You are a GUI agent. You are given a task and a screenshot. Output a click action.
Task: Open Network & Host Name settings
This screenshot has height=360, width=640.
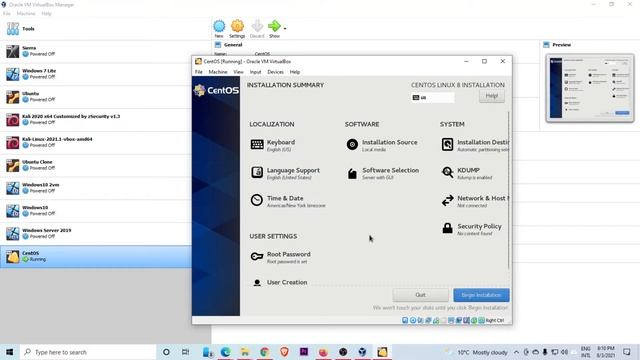pos(475,201)
